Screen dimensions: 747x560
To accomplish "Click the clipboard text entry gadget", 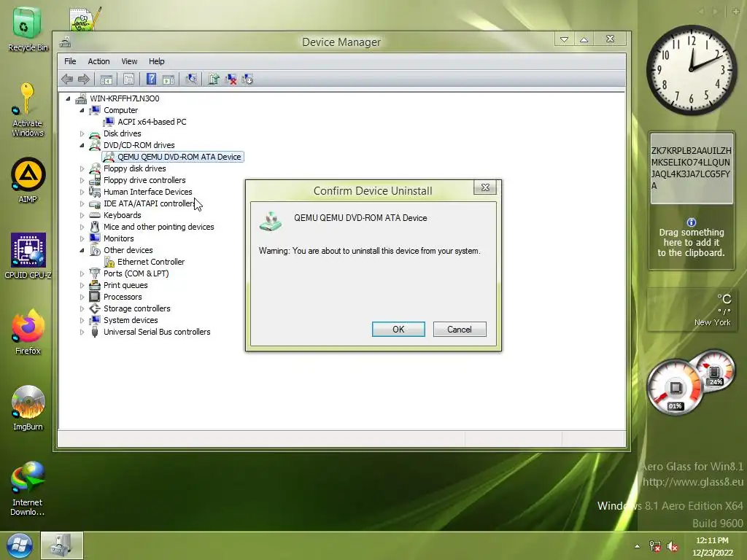I will pos(692,168).
